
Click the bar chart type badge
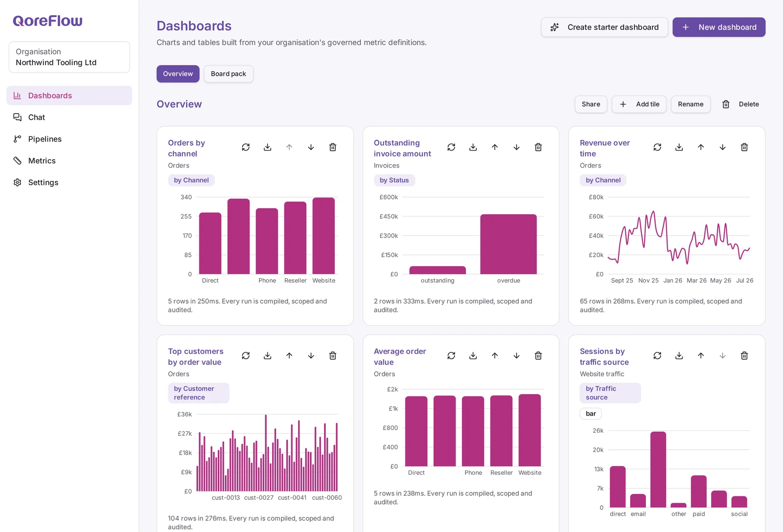coord(591,414)
